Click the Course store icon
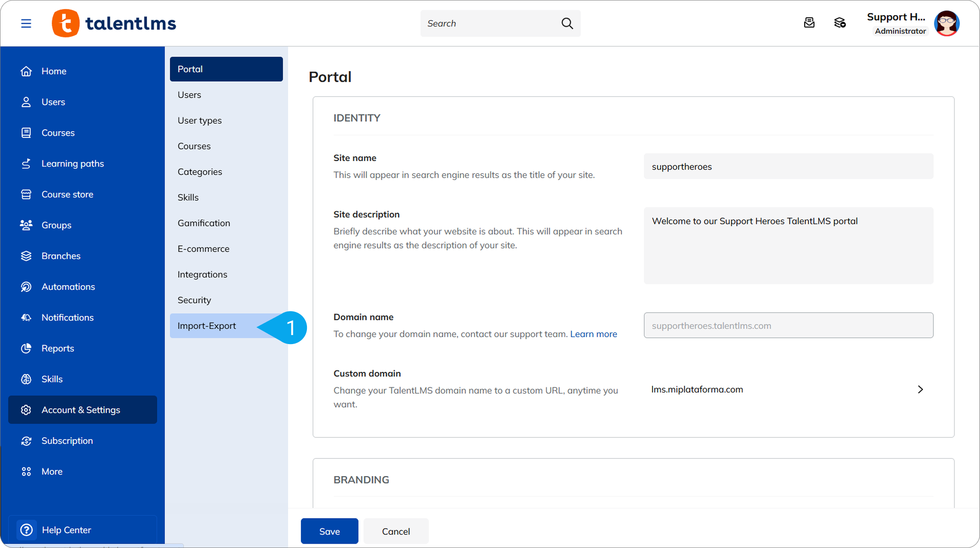This screenshot has width=980, height=548. (x=26, y=195)
